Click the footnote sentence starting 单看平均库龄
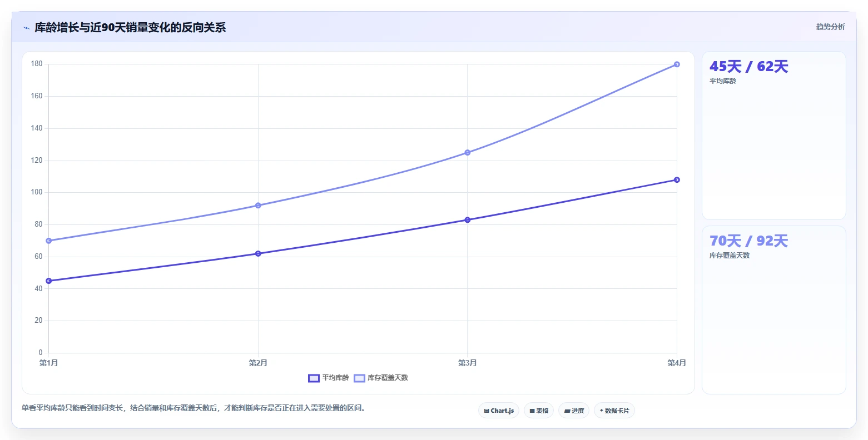 194,408
